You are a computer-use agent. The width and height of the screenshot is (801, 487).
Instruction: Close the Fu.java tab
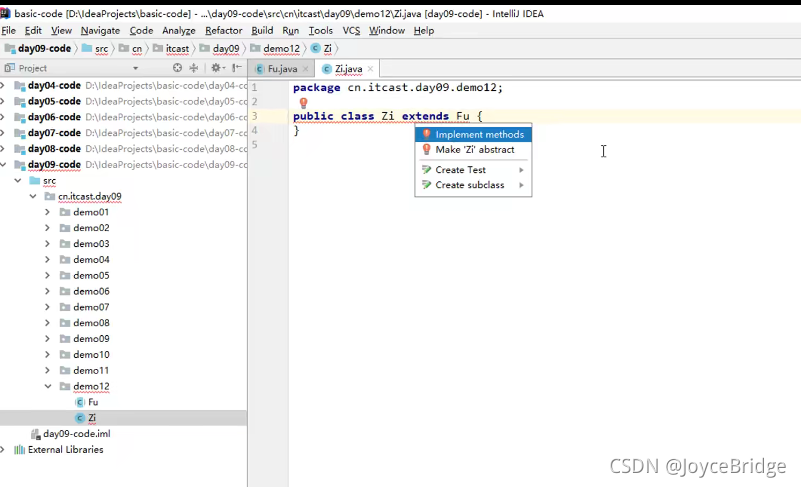[305, 68]
